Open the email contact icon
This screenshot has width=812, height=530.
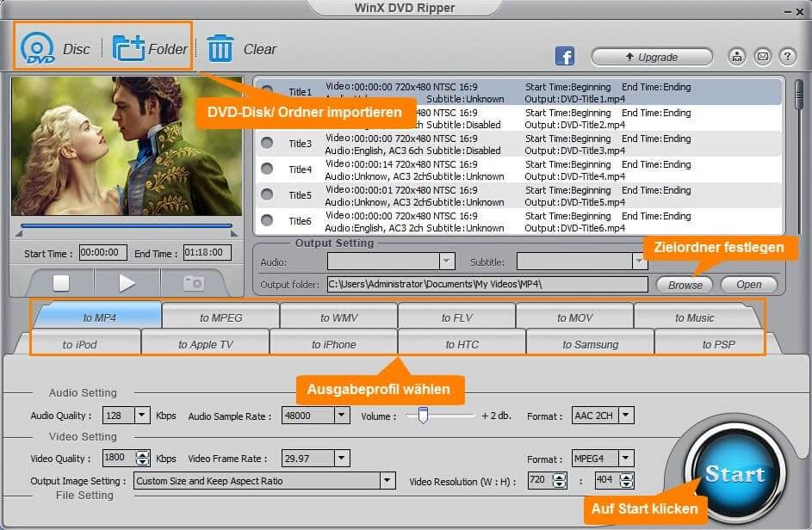tap(762, 56)
